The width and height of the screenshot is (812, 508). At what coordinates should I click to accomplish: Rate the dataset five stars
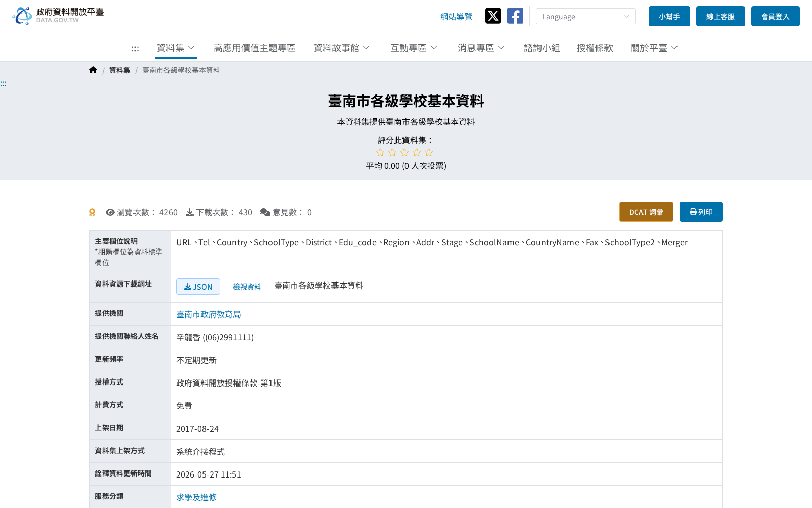pos(429,152)
